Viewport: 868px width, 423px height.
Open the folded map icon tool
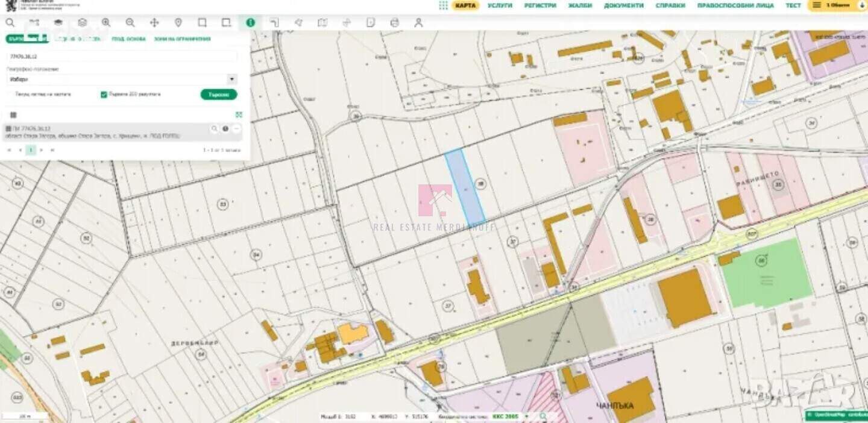(x=322, y=23)
